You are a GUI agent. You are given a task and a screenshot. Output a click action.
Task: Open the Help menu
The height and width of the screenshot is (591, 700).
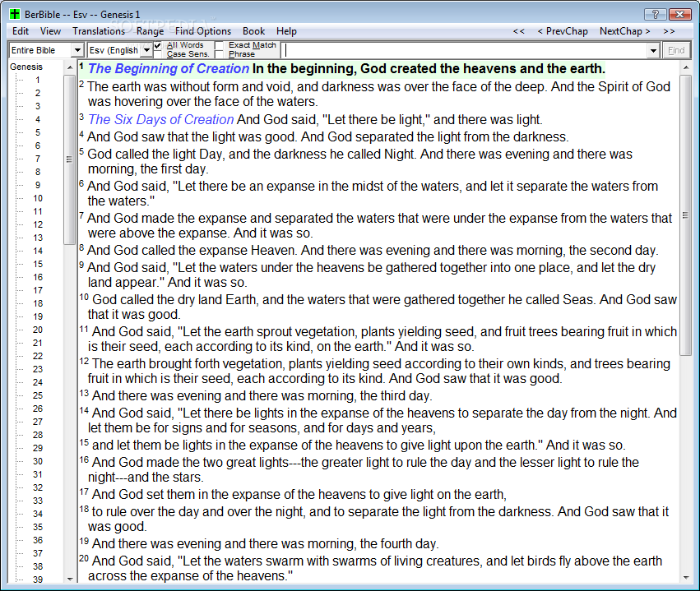pyautogui.click(x=286, y=31)
